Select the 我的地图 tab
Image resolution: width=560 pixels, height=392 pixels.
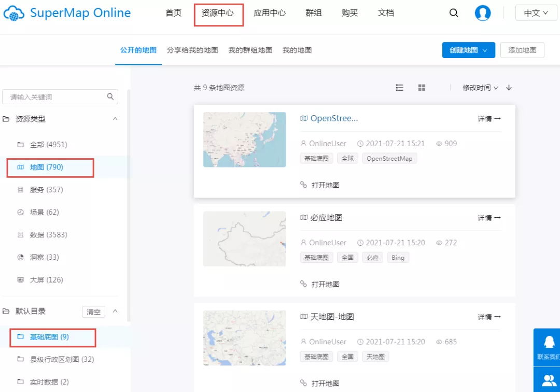click(297, 50)
